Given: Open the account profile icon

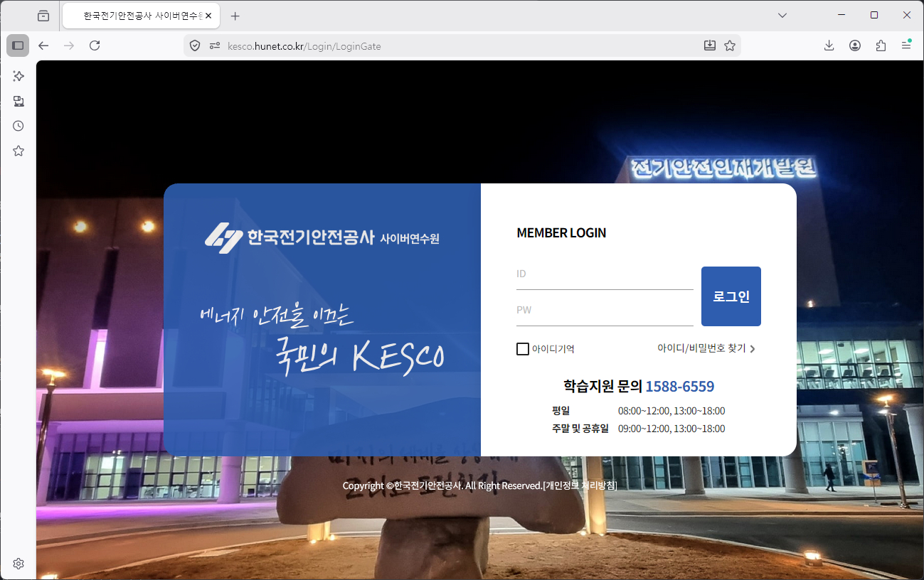Looking at the screenshot, I should pyautogui.click(x=855, y=45).
